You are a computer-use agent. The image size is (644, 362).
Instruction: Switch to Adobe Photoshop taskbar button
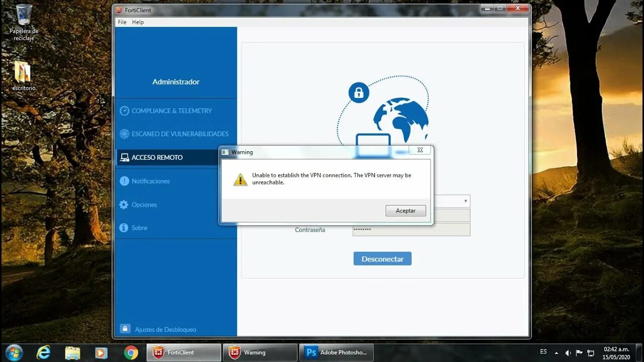pos(337,352)
